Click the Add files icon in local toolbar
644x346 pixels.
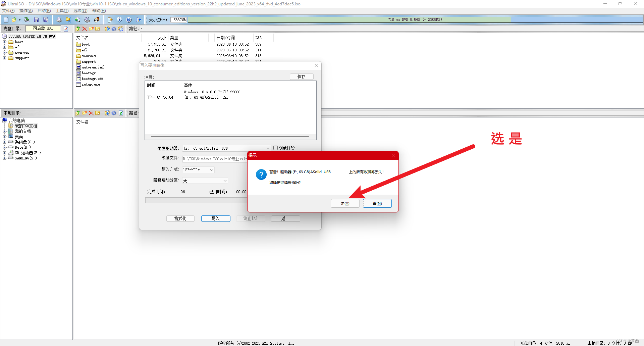(x=107, y=113)
